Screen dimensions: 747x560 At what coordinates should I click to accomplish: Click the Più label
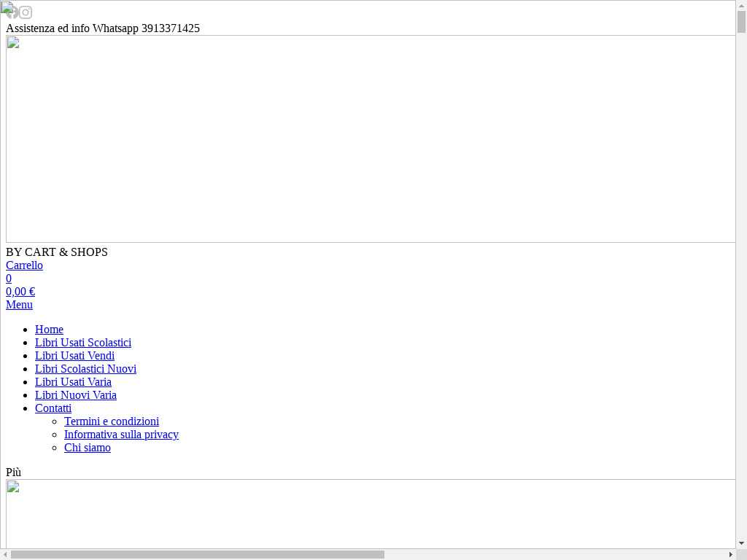point(13,472)
